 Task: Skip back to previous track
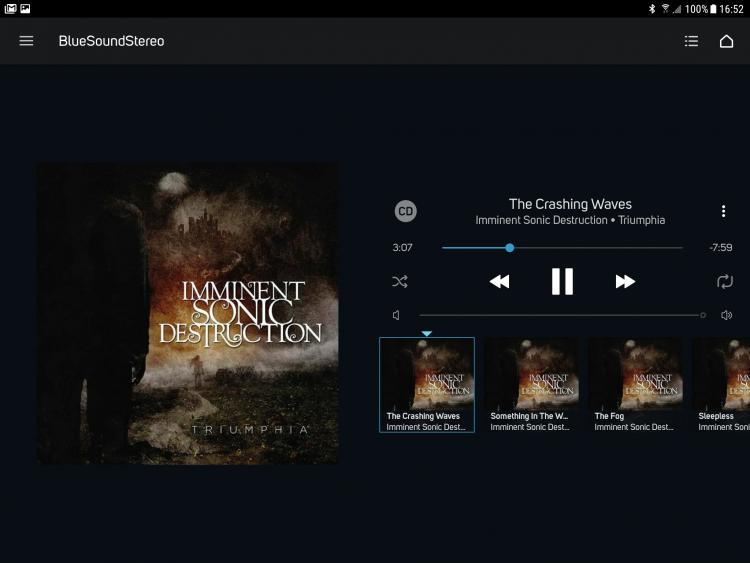click(x=499, y=281)
